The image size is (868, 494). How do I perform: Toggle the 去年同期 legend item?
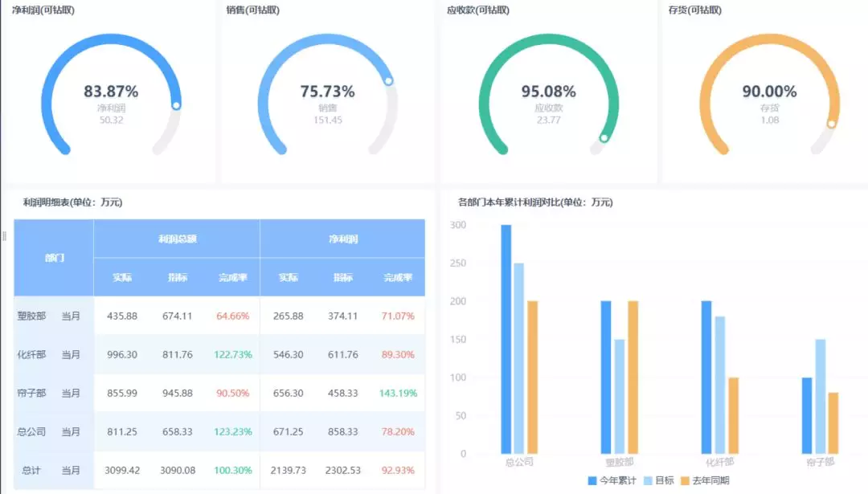click(x=705, y=480)
